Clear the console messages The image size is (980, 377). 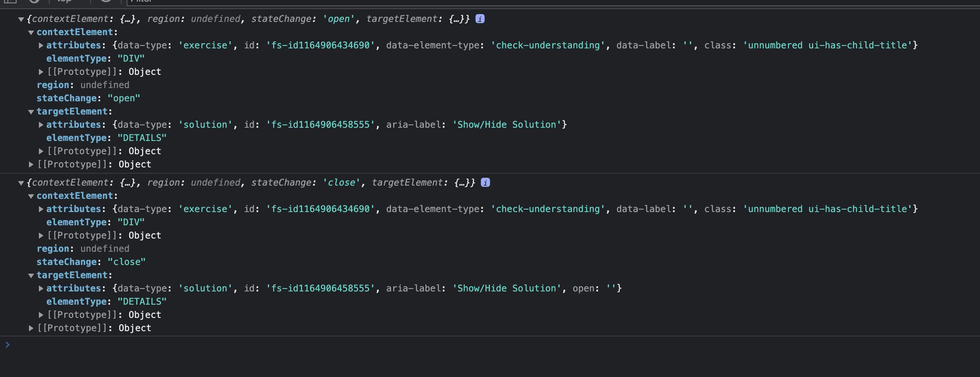pos(35,1)
